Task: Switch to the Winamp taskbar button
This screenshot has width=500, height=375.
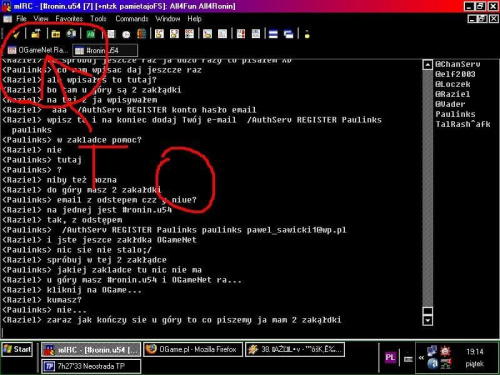Action: tap(295, 350)
